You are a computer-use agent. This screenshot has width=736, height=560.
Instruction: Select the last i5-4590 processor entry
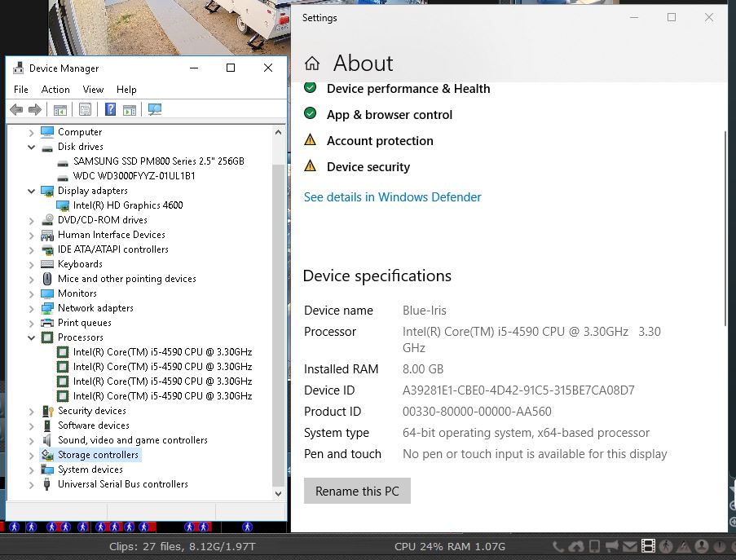tap(162, 396)
